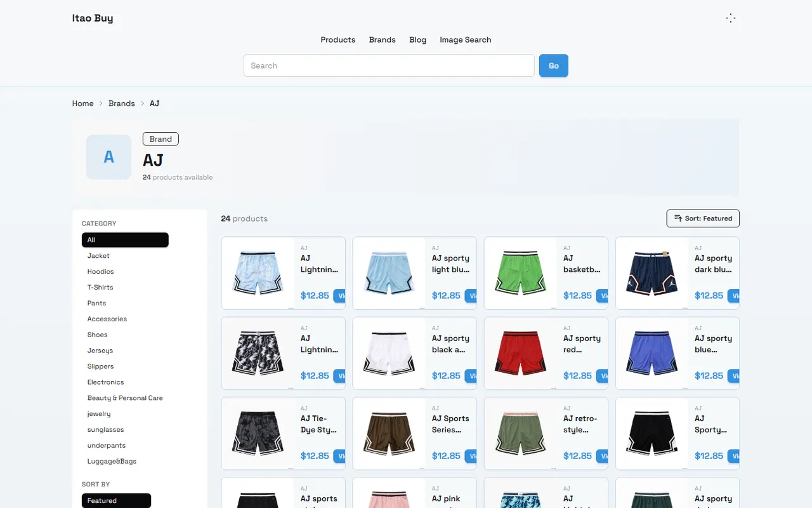Image resolution: width=812 pixels, height=508 pixels.
Task: Open the Image Search nav item
Action: [466, 39]
